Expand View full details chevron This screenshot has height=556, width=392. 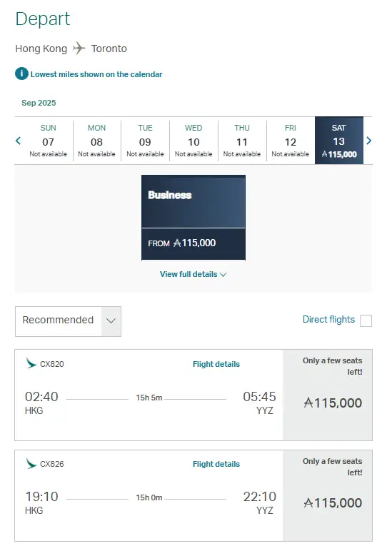tap(223, 275)
